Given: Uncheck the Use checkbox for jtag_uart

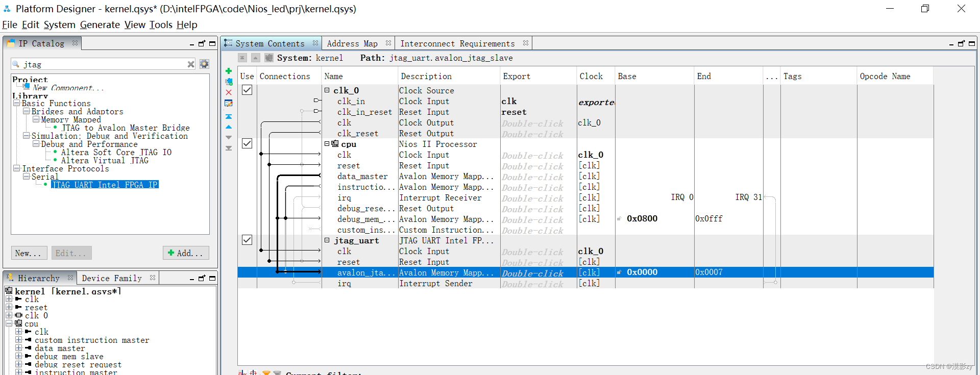Looking at the screenshot, I should point(247,240).
